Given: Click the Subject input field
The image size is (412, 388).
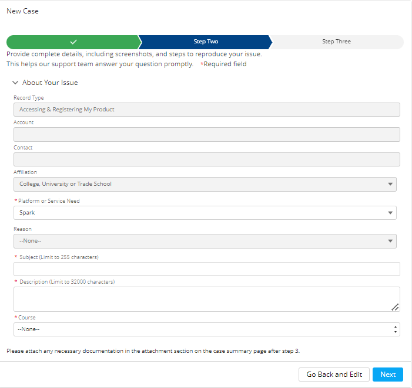Looking at the screenshot, I should [206, 269].
